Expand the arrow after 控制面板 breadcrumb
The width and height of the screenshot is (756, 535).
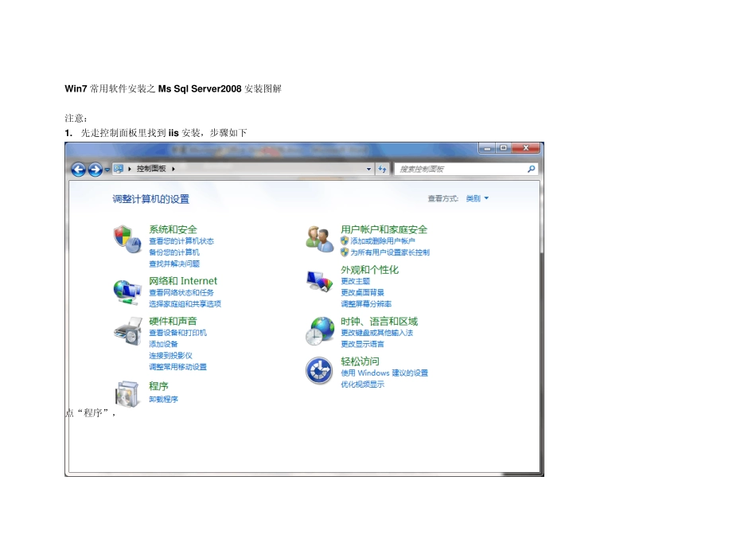pos(173,169)
